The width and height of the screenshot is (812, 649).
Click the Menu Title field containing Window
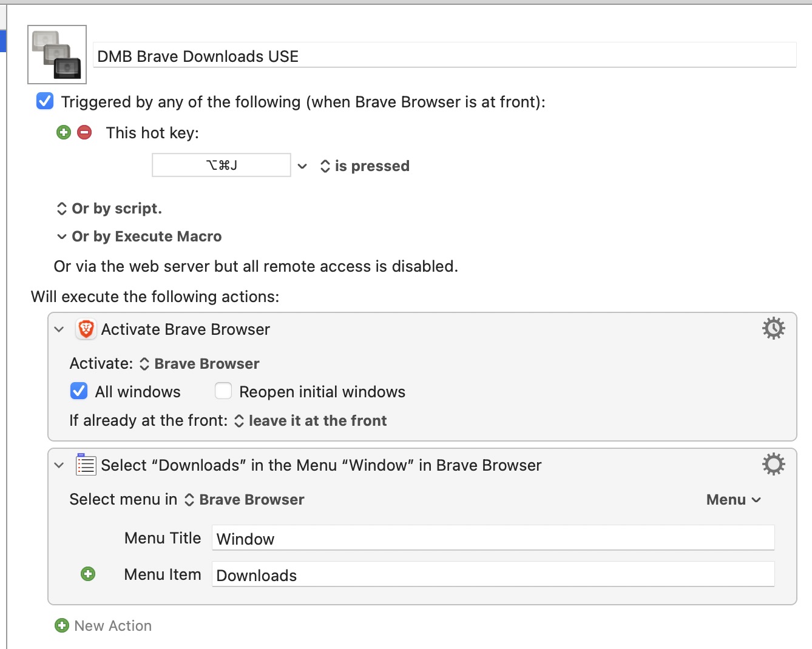click(493, 538)
